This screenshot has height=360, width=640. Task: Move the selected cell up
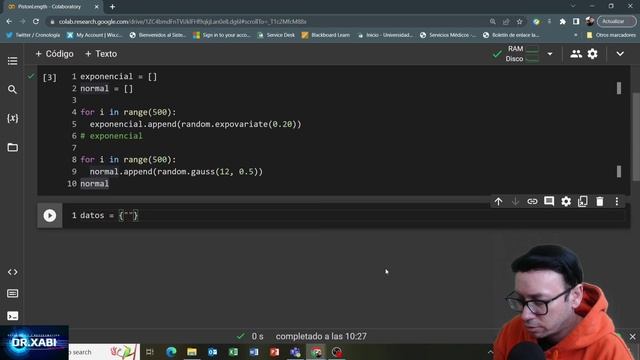[x=498, y=202]
